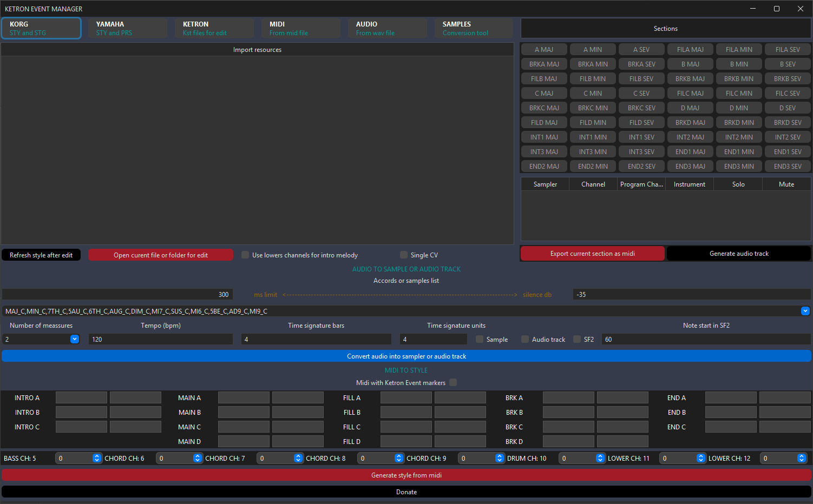The image size is (813, 504).
Task: Click the Tempo (bpm) input field
Action: point(161,339)
